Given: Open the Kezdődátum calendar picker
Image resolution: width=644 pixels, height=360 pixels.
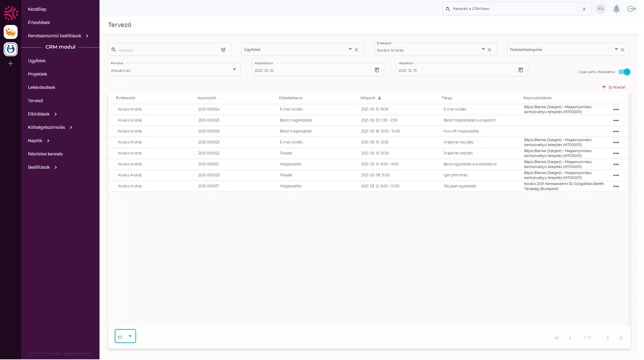Looking at the screenshot, I should [377, 70].
